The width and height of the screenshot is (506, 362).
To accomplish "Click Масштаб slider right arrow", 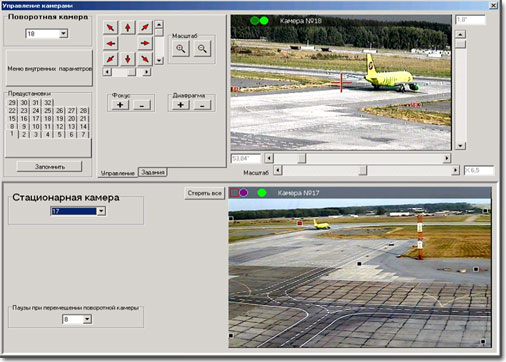I will [455, 171].
